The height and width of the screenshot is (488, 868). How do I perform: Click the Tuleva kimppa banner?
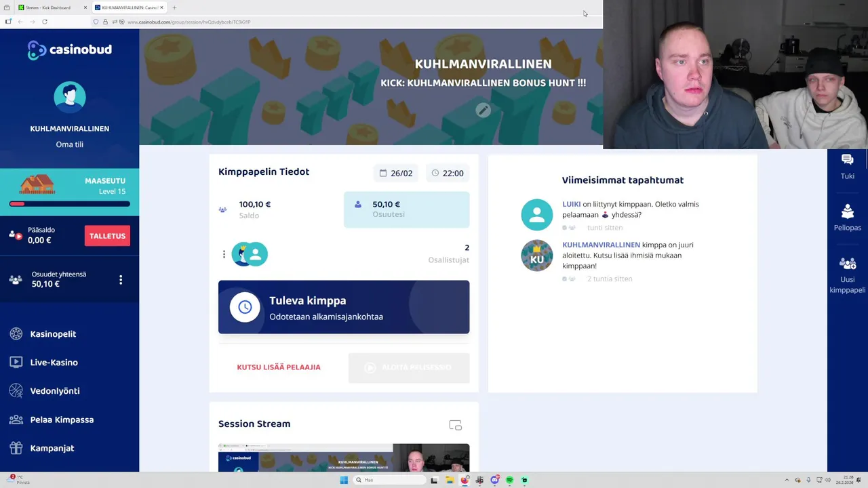344,307
